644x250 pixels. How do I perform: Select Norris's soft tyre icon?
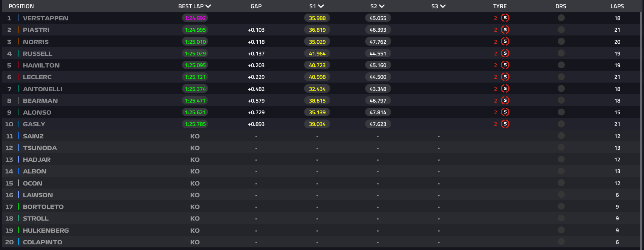(x=505, y=41)
